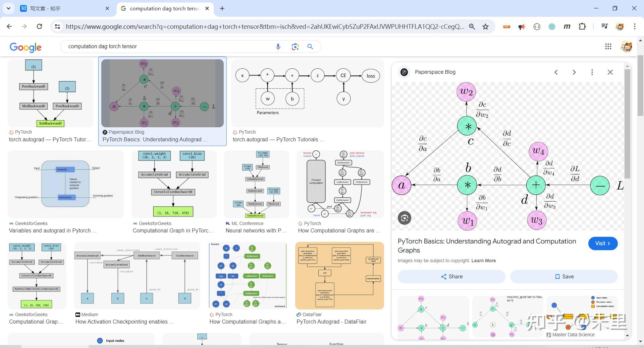This screenshot has width=644, height=348.
Task: Click the address bar URL
Action: (x=265, y=26)
